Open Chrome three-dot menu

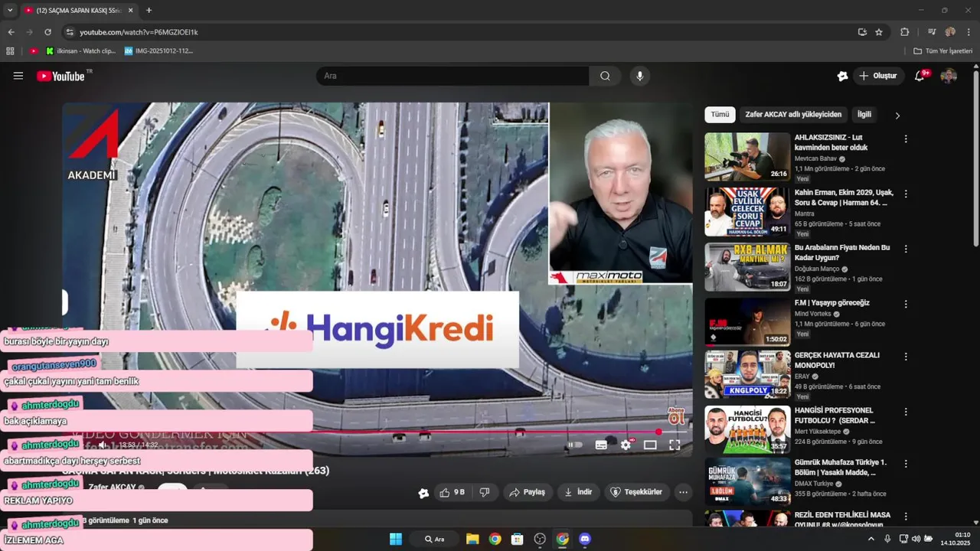(969, 32)
